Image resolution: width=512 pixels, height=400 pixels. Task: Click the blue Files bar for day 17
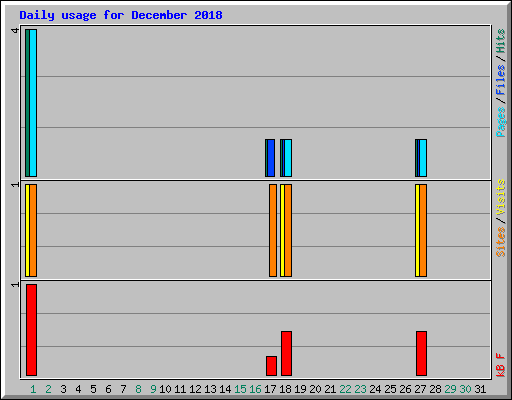click(271, 158)
